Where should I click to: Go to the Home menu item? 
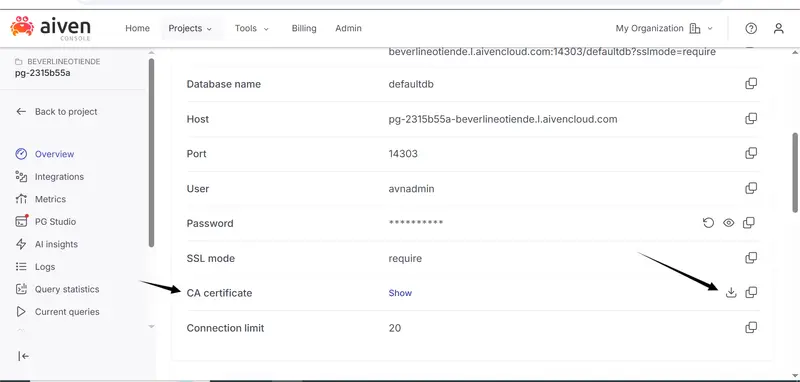point(137,29)
